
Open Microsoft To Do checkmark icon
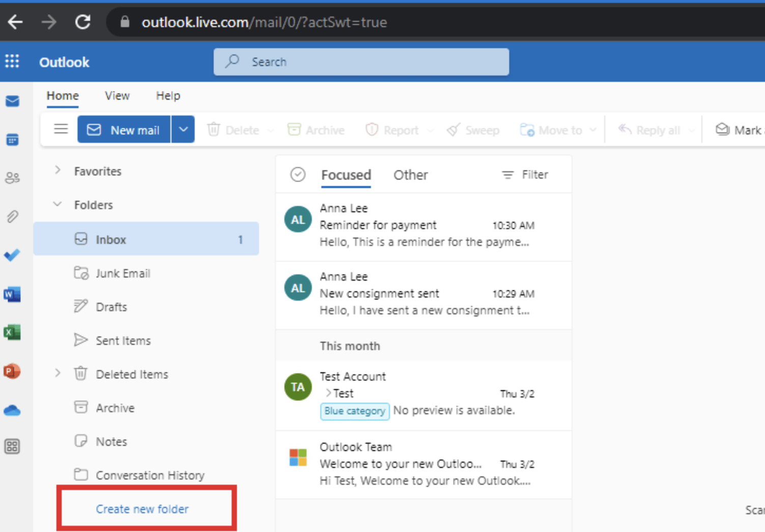click(12, 255)
